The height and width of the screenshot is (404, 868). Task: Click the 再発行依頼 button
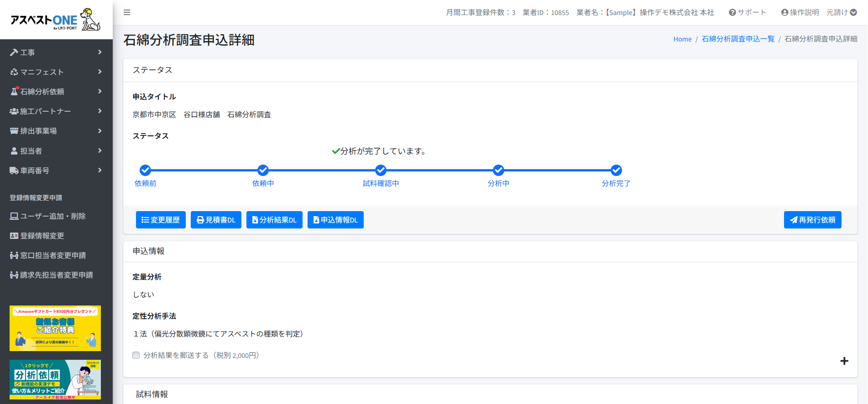tap(812, 220)
